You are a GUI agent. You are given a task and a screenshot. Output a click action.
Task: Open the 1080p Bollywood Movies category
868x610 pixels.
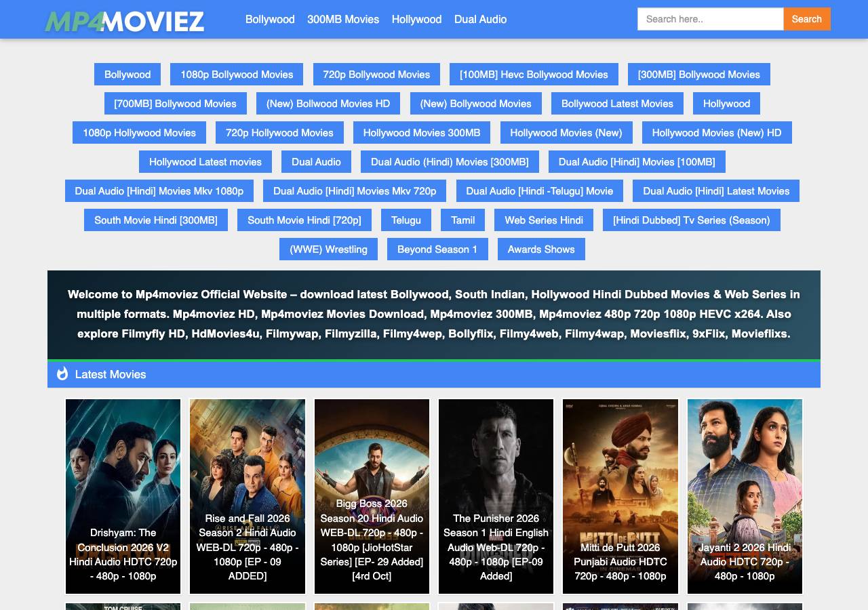[237, 75]
